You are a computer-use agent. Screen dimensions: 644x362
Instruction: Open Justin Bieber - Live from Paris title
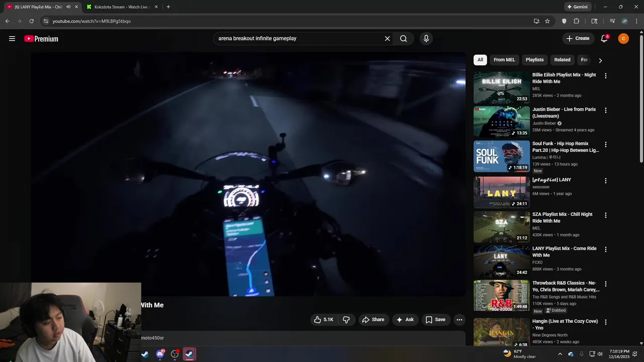(x=564, y=113)
